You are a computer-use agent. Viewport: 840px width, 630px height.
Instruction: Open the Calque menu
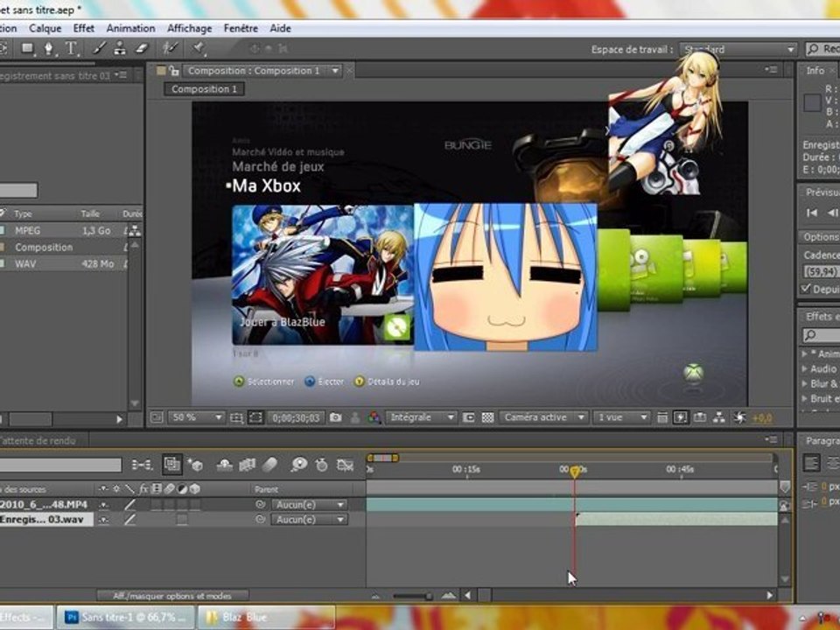(x=45, y=28)
